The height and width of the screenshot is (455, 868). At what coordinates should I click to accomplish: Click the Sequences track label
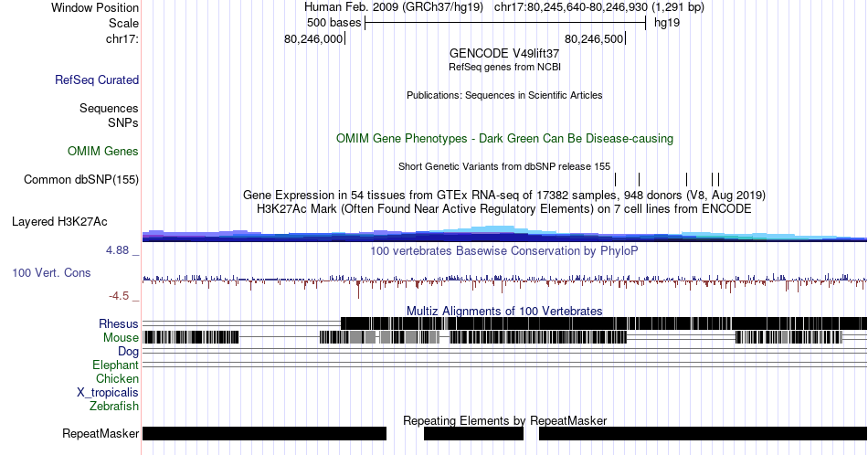109,108
